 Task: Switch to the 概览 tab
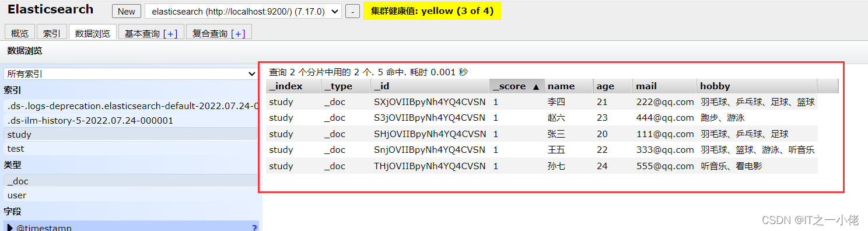pos(20,33)
